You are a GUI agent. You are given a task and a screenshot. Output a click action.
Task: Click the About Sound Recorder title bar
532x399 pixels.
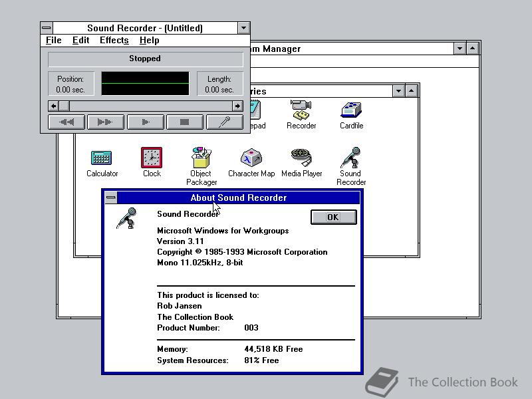click(239, 198)
